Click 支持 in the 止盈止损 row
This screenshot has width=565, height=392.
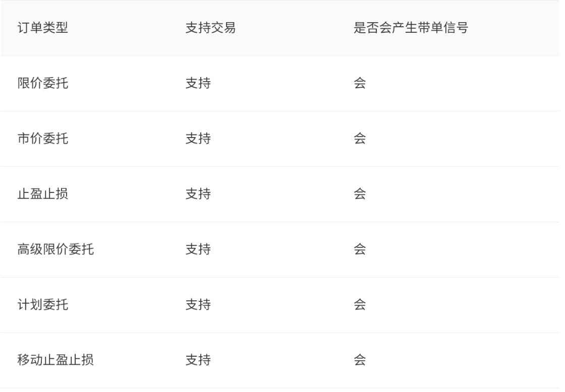(198, 194)
